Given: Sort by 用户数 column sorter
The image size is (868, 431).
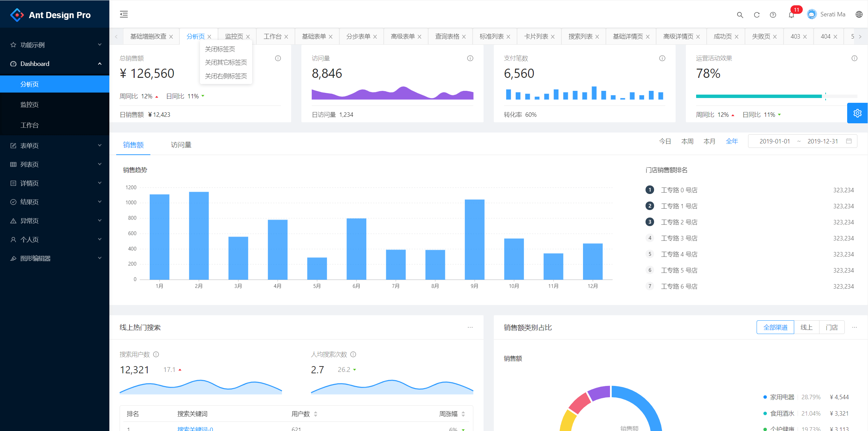Looking at the screenshot, I should 315,414.
